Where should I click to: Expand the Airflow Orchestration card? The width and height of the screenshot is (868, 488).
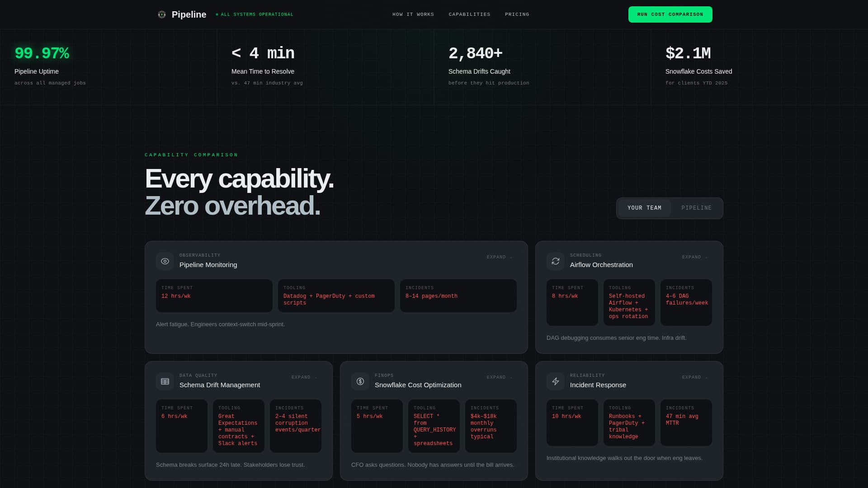point(695,257)
